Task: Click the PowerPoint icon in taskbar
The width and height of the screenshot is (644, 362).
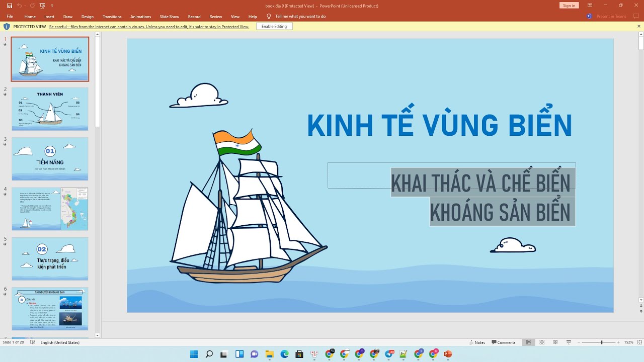Action: 448,354
